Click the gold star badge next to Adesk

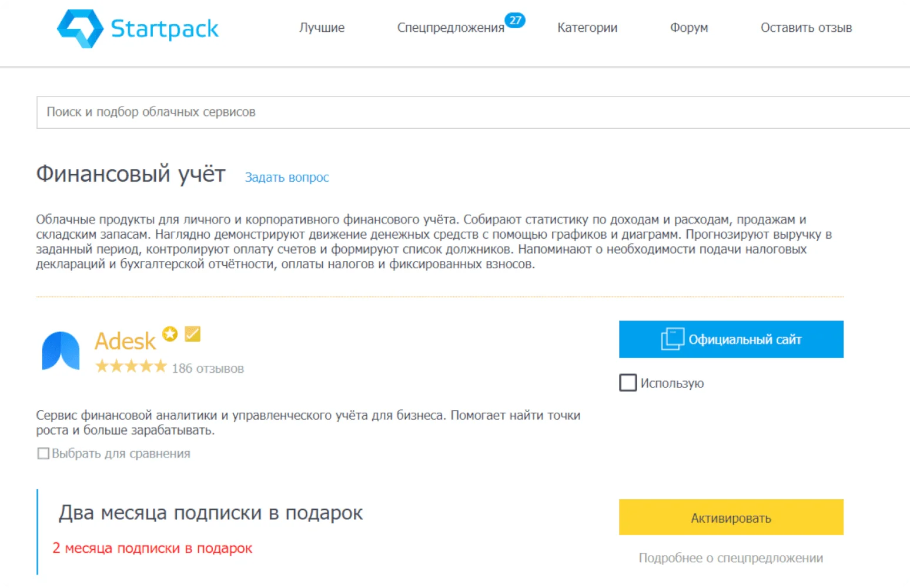170,334
